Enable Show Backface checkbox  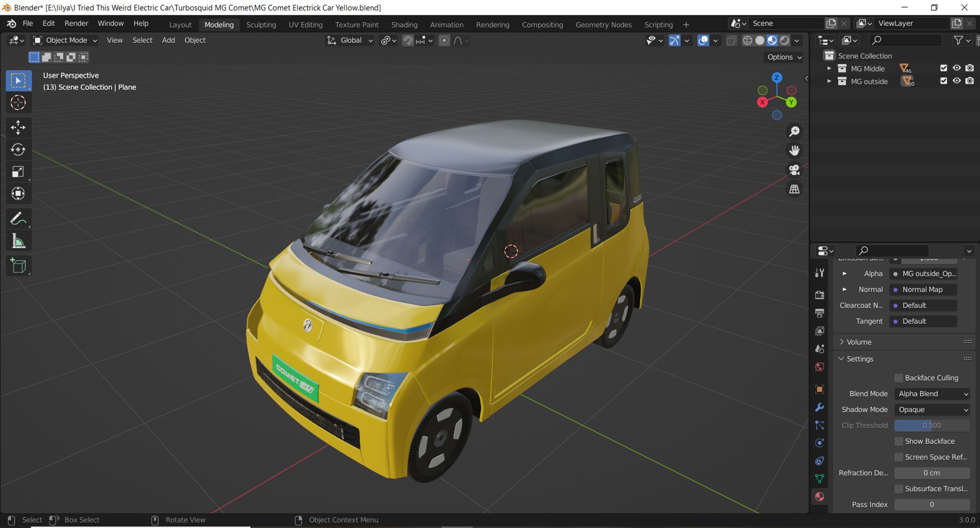[x=899, y=441]
